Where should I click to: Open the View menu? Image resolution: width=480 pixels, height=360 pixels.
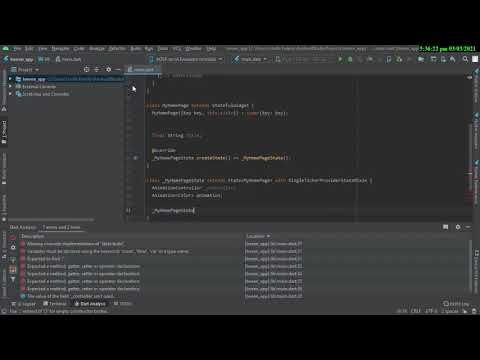(x=42, y=49)
